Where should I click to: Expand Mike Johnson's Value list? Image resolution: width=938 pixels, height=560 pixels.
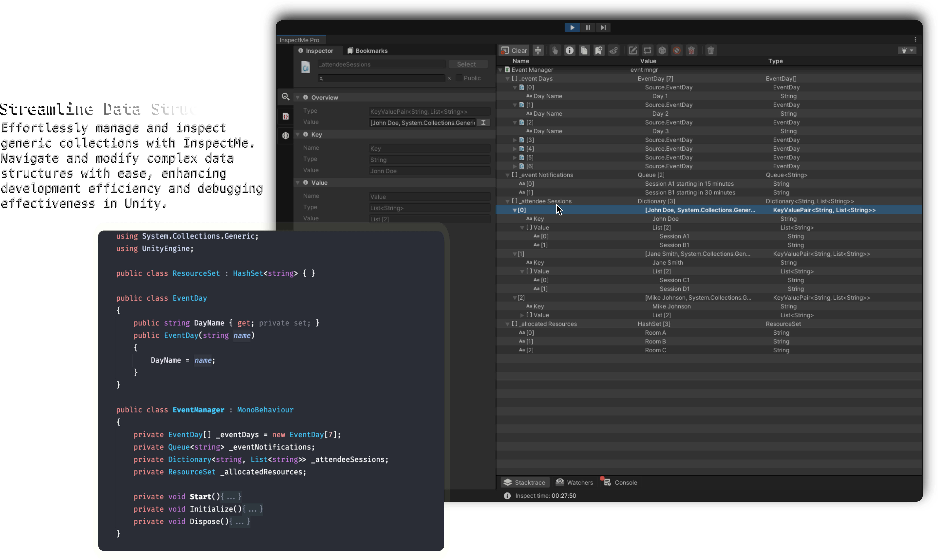pyautogui.click(x=522, y=315)
